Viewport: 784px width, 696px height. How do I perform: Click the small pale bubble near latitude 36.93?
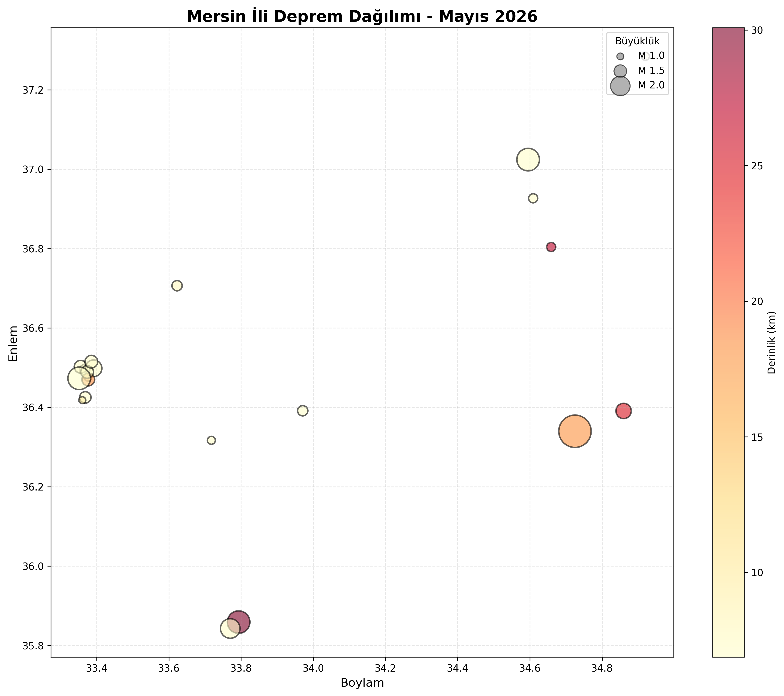[x=533, y=198]
